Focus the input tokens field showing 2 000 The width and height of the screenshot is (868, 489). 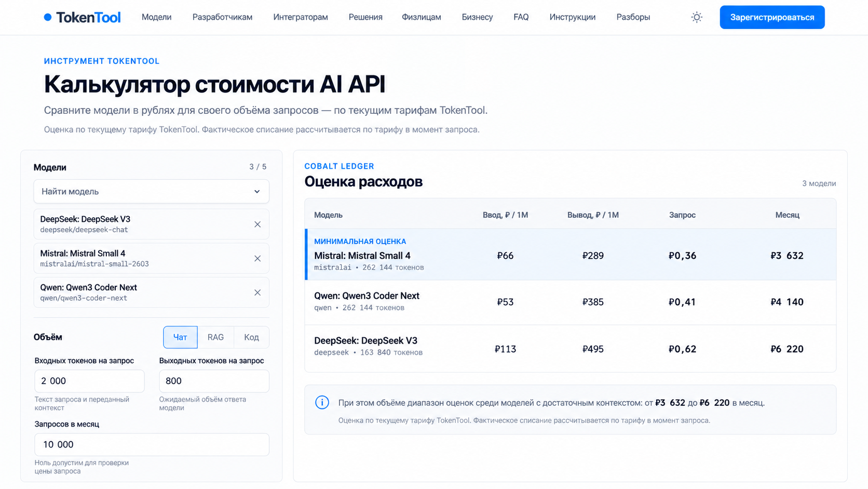pos(89,381)
